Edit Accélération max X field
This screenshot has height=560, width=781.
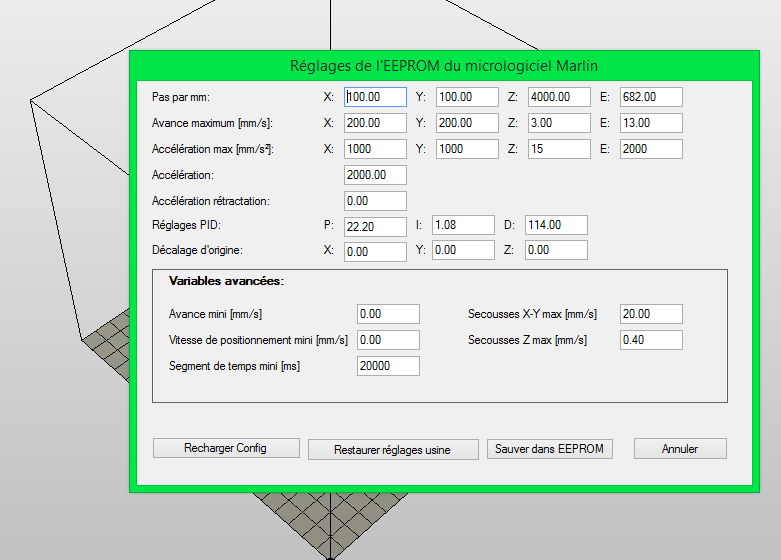(375, 148)
